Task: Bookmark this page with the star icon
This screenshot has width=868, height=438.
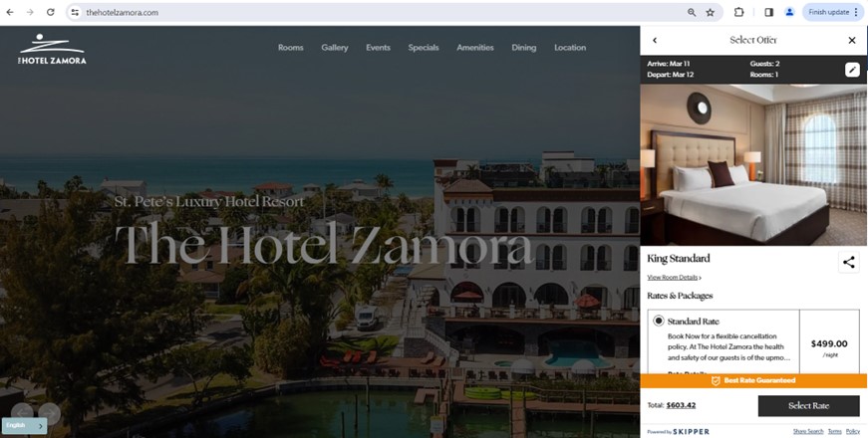Action: pos(711,12)
